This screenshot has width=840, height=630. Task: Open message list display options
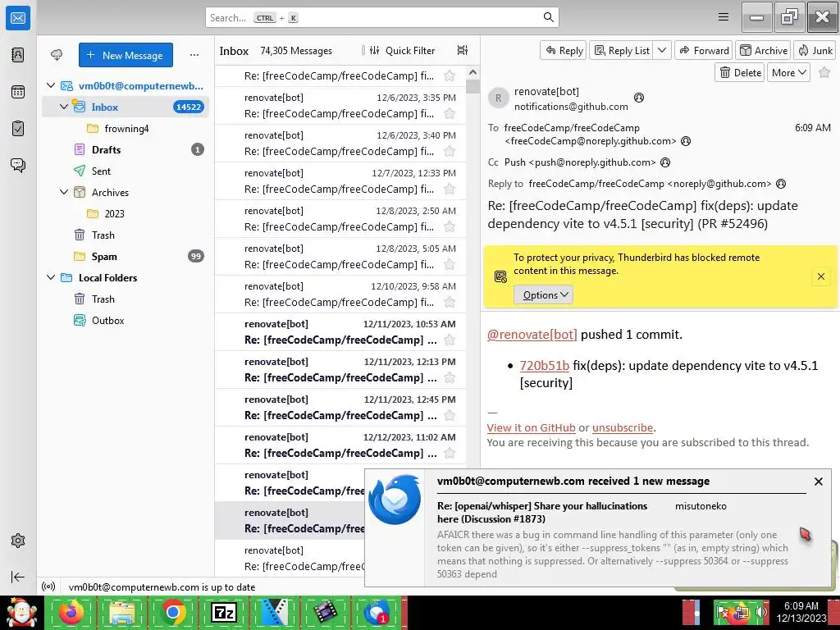(x=463, y=50)
